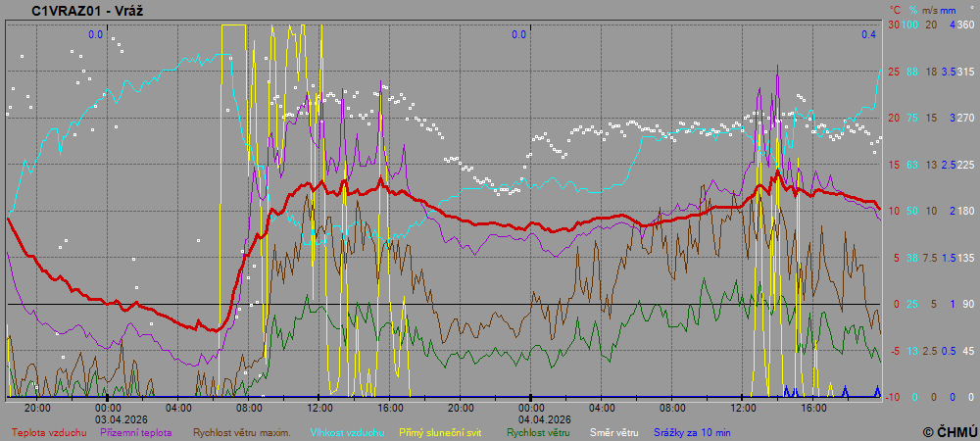
Task: Open the © ČHMÚ copyright label
Action: tap(949, 431)
